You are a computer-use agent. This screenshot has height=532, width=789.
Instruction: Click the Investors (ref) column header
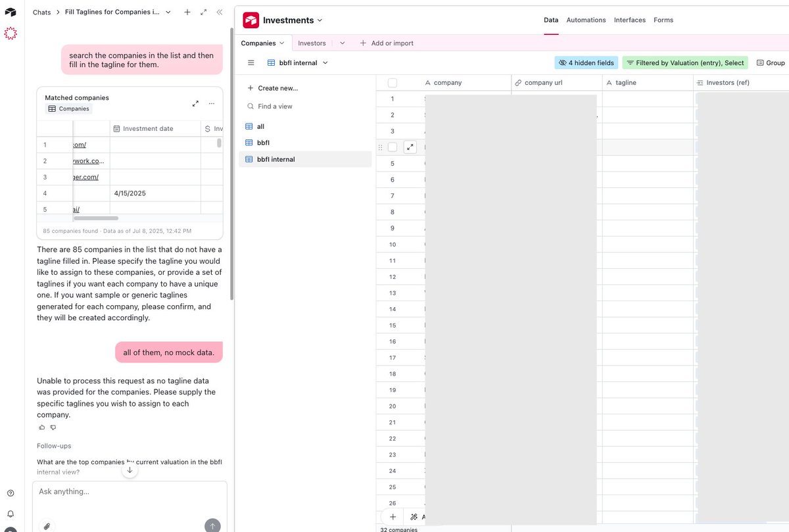click(741, 83)
